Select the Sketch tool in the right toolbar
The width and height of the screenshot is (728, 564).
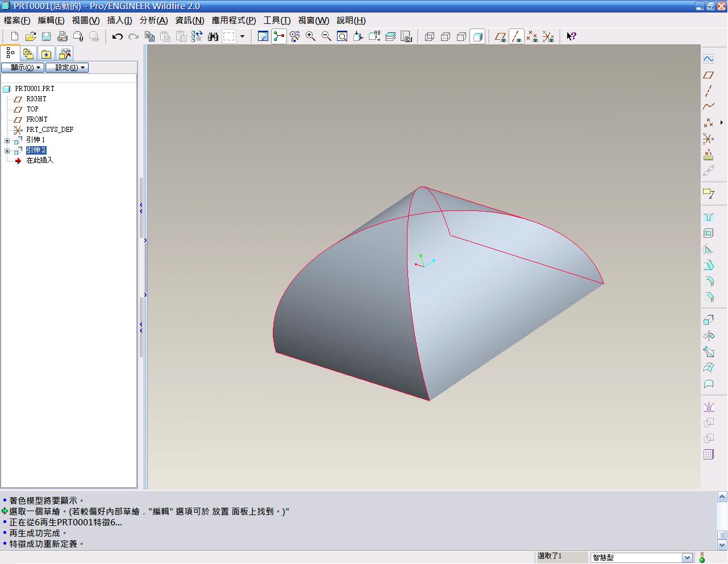[x=708, y=59]
